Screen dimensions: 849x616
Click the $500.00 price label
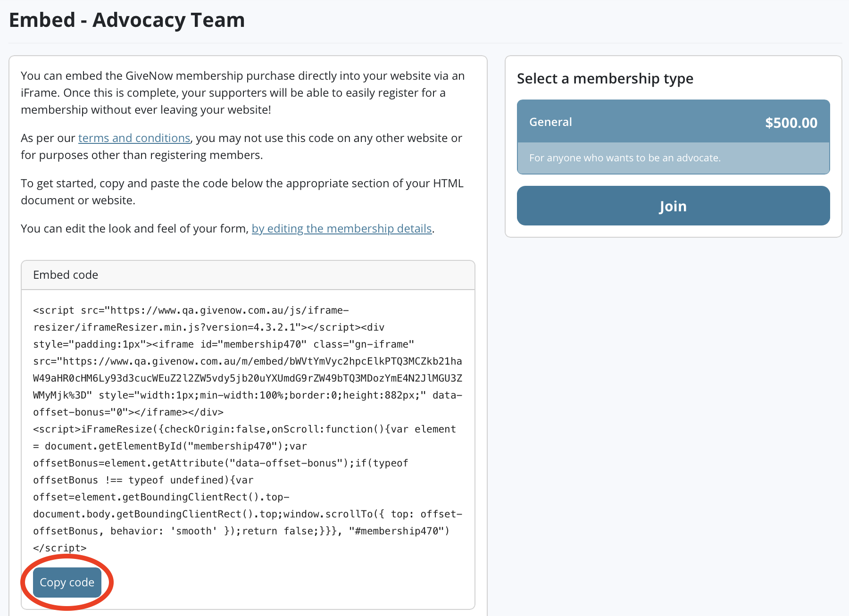pos(791,123)
